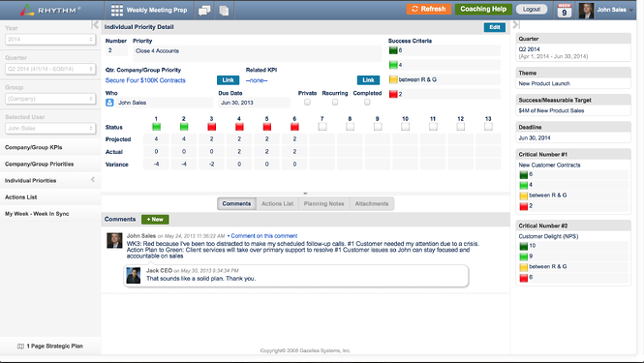This screenshot has width=644, height=363.
Task: Set status box for week 9
Action: tap(378, 127)
